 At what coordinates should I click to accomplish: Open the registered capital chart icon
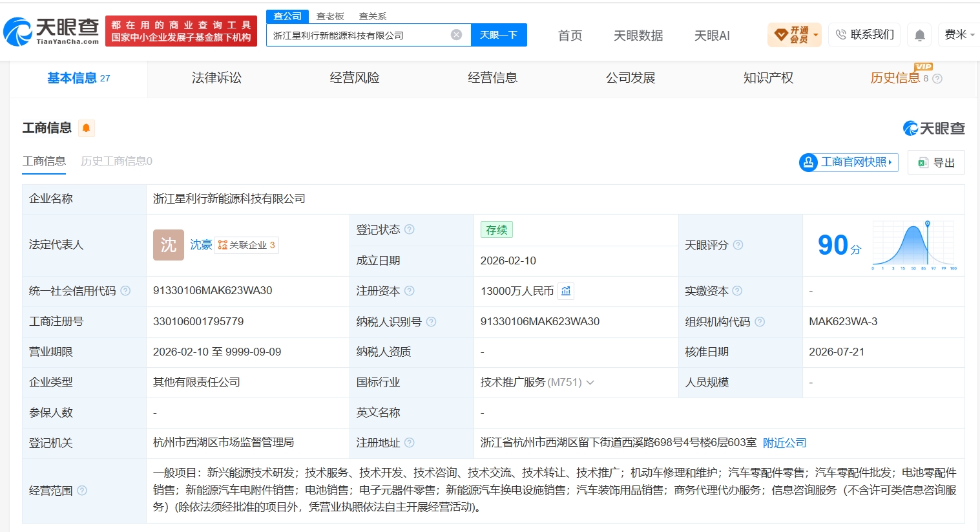(x=566, y=291)
